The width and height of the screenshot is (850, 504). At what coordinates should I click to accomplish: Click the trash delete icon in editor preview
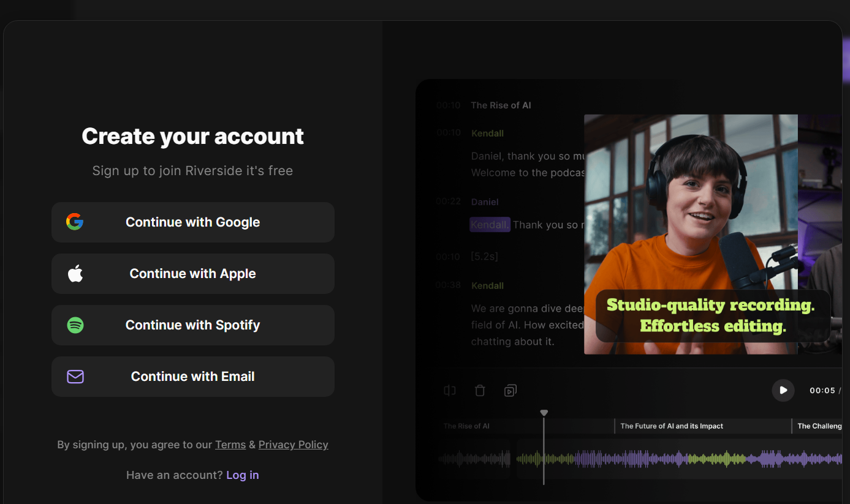click(480, 390)
